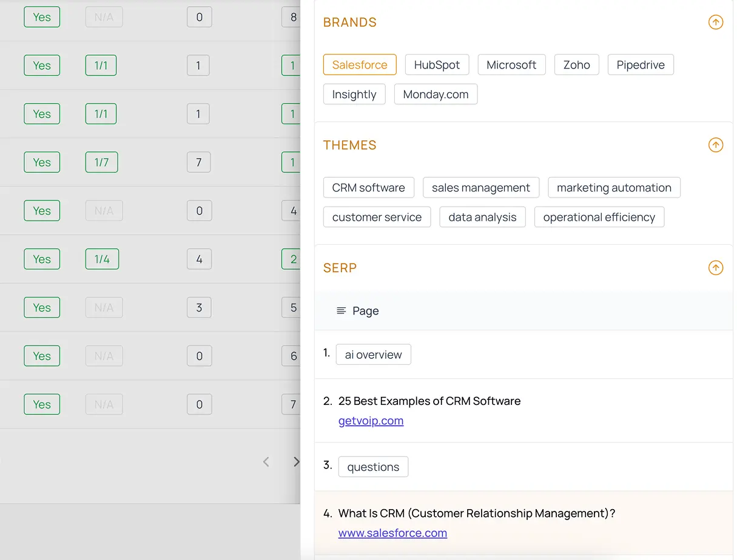This screenshot has height=560, width=737.
Task: Collapse the SERP section arrow
Action: click(716, 268)
